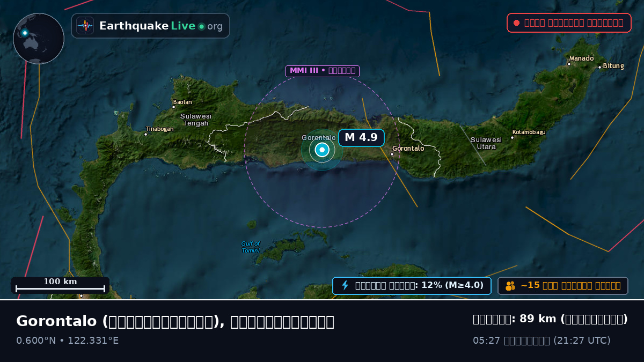This screenshot has height=362, width=644.
Task: Click the ~15 population exposure badge
Action: coord(563,286)
